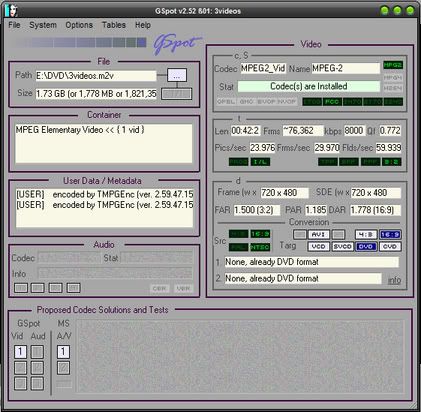This screenshot has width=421, height=412.
Task: Click the dimmed MPG4 codec indicator
Action: pyautogui.click(x=393, y=77)
